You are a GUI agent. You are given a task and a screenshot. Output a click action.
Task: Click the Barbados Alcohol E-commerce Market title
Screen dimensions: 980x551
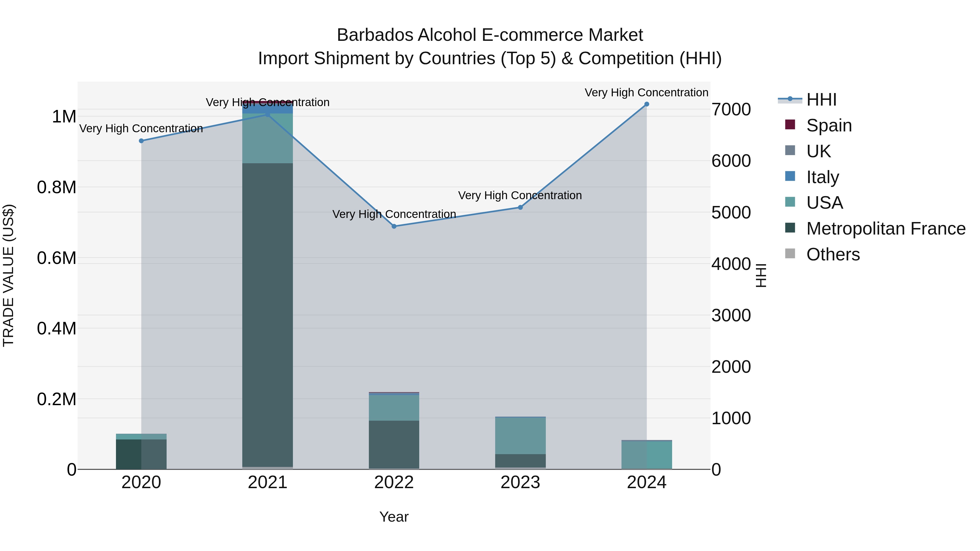(x=490, y=35)
